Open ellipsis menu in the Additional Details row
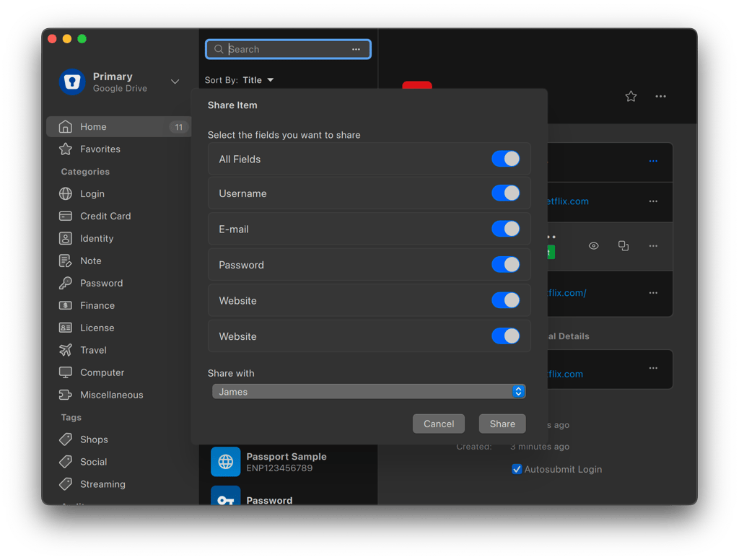This screenshot has width=739, height=560. click(653, 368)
